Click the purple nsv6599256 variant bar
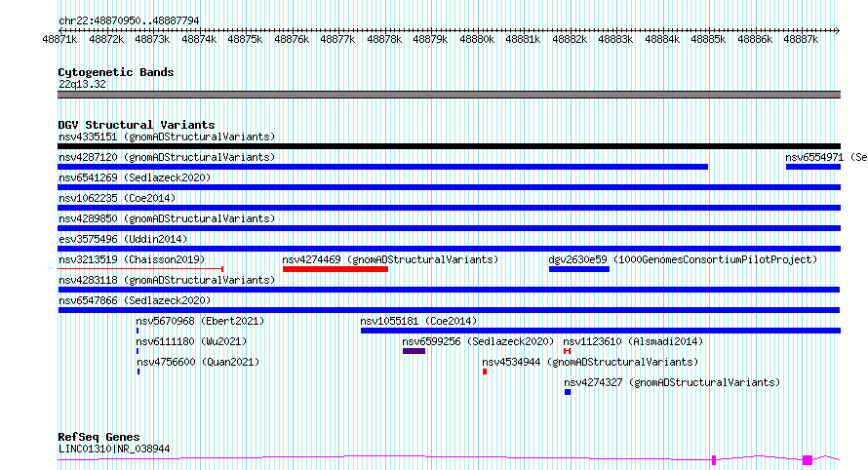 click(x=414, y=351)
